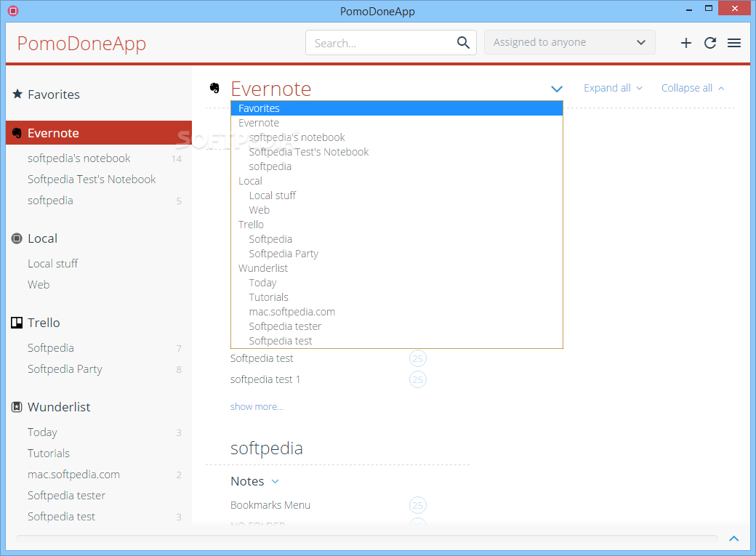
Task: Click the Trello board icon in sidebar
Action: [x=17, y=323]
